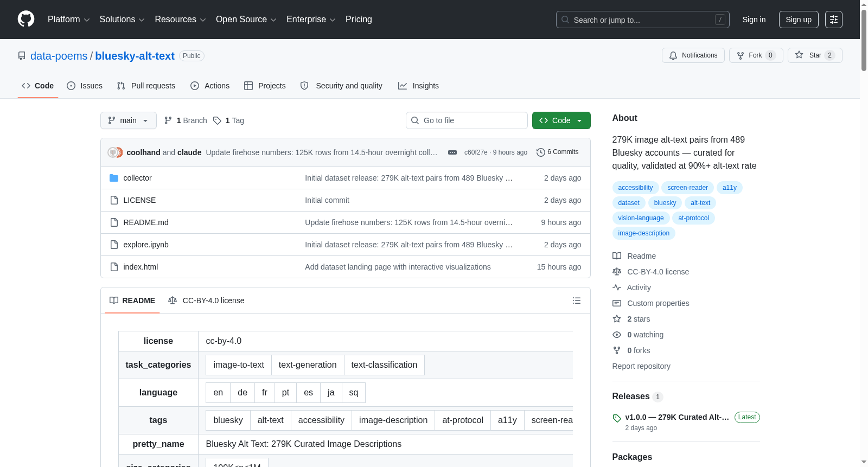Open the README.md file
Image resolution: width=868 pixels, height=467 pixels.
(146, 222)
